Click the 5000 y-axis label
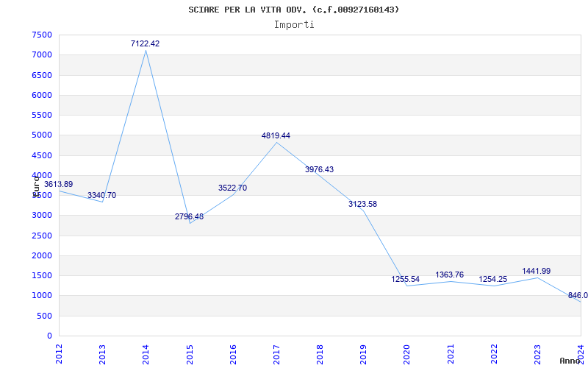588x368 pixels. [x=42, y=135]
